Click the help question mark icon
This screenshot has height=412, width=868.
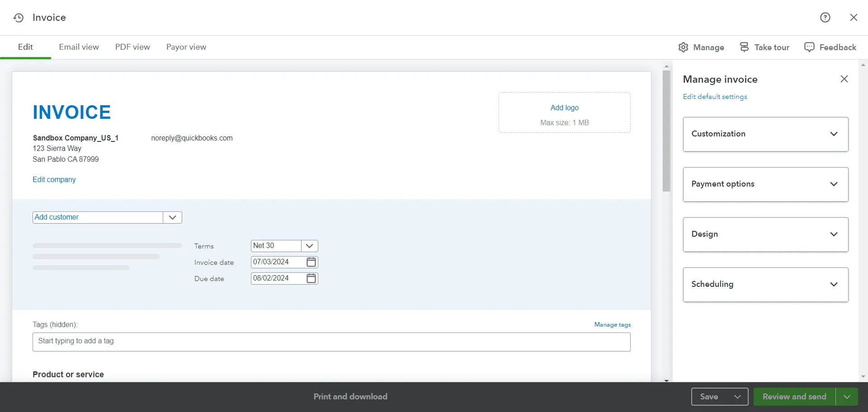826,17
